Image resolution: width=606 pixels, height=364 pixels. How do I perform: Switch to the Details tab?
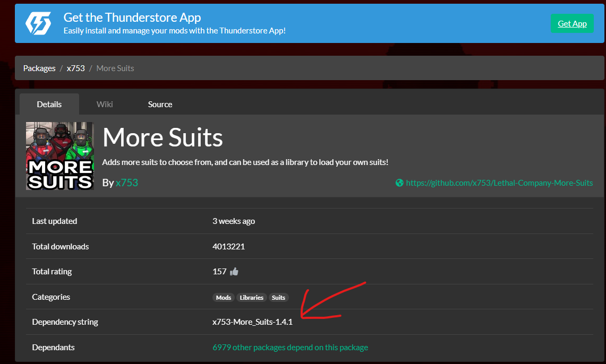pos(49,104)
